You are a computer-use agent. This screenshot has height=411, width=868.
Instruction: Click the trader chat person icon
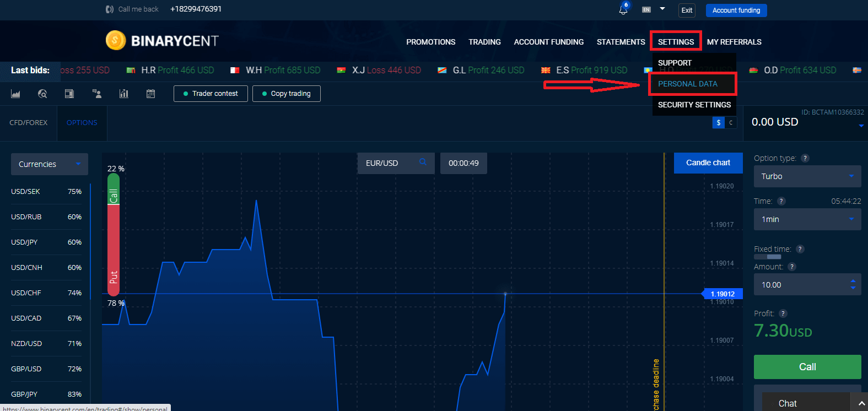97,94
